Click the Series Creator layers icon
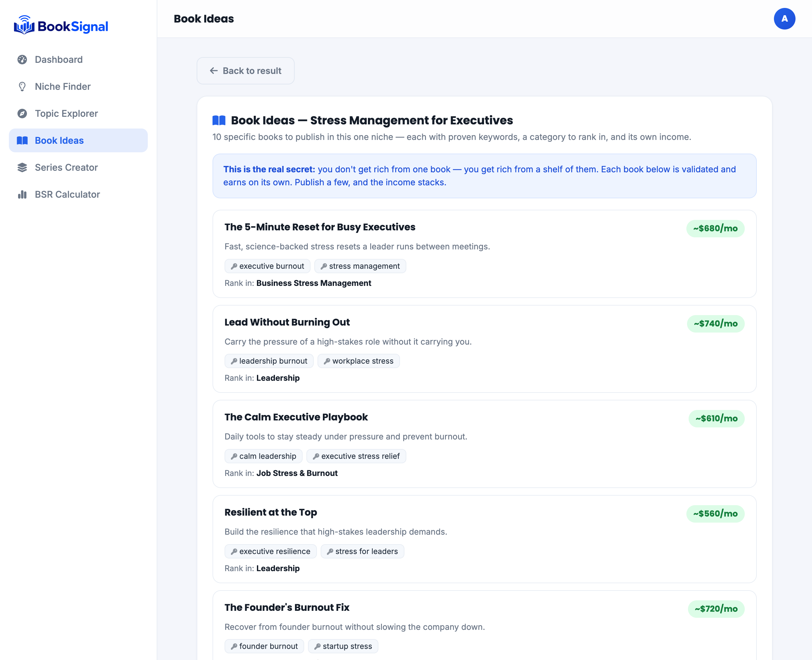The width and height of the screenshot is (812, 660). (x=23, y=168)
